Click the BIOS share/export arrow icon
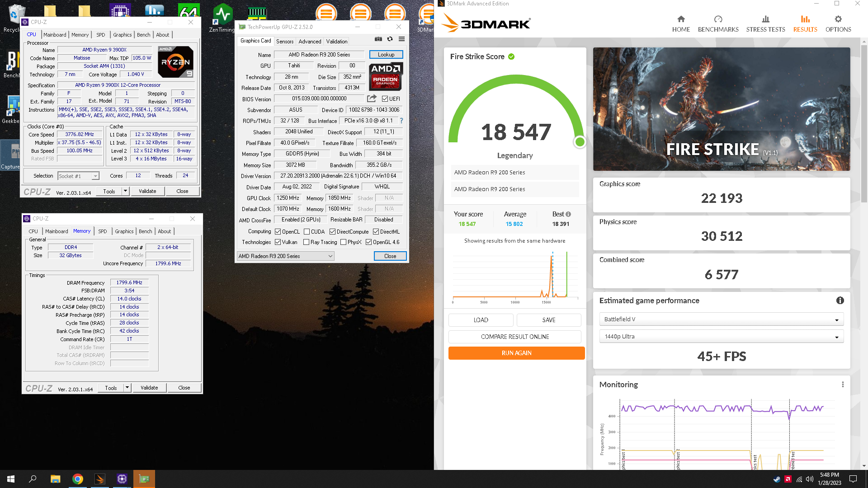868x488 pixels. click(x=372, y=99)
